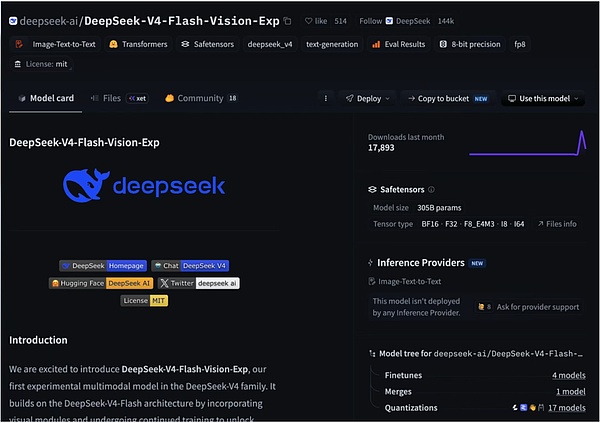The width and height of the screenshot is (600, 423).
Task: Click the downloads sparkline chart
Action: tap(528, 143)
